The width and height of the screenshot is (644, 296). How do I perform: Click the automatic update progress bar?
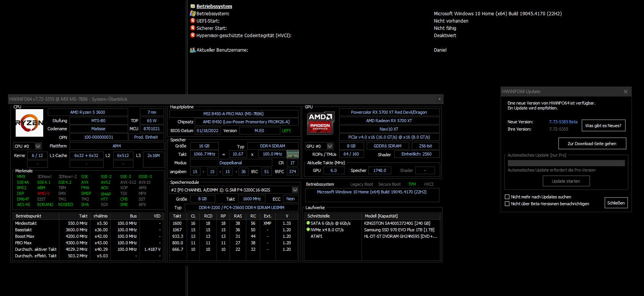coord(566,163)
